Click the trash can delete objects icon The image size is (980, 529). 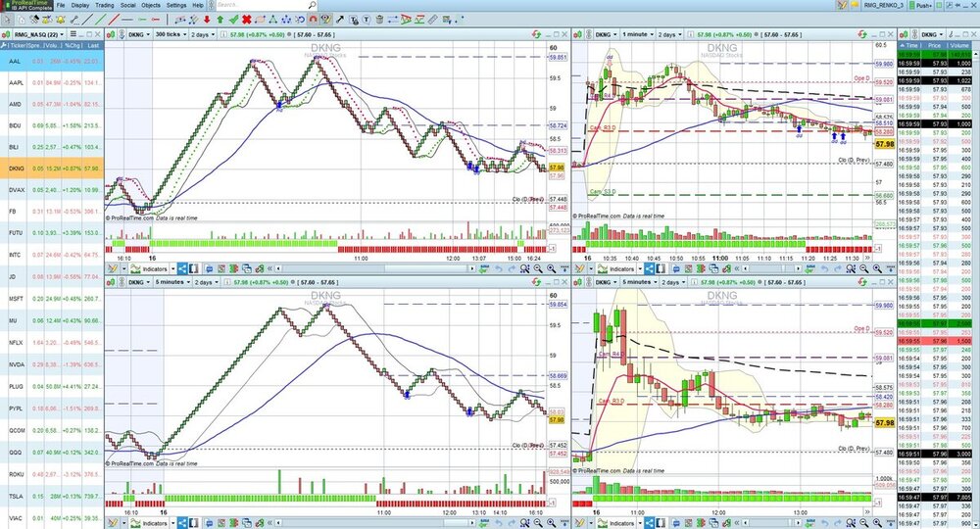379,20
